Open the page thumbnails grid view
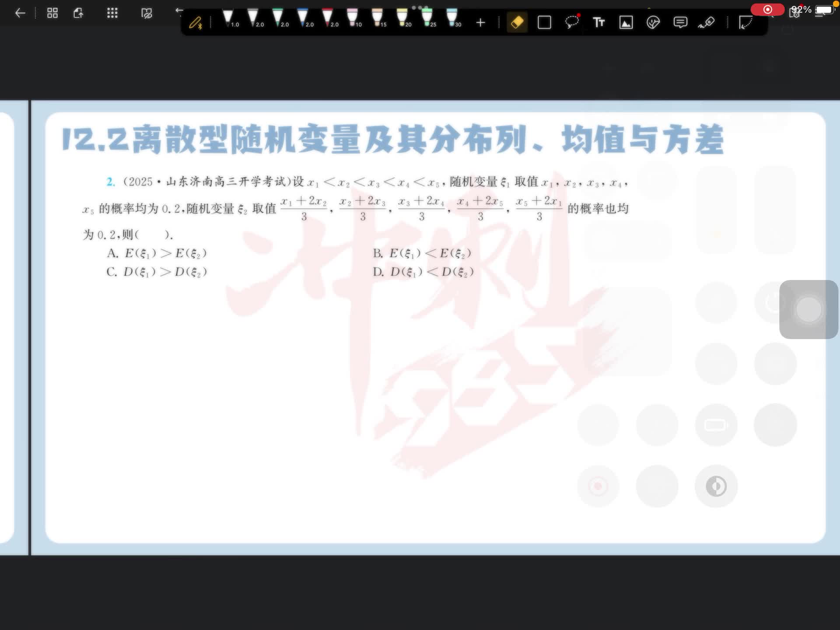 (52, 13)
